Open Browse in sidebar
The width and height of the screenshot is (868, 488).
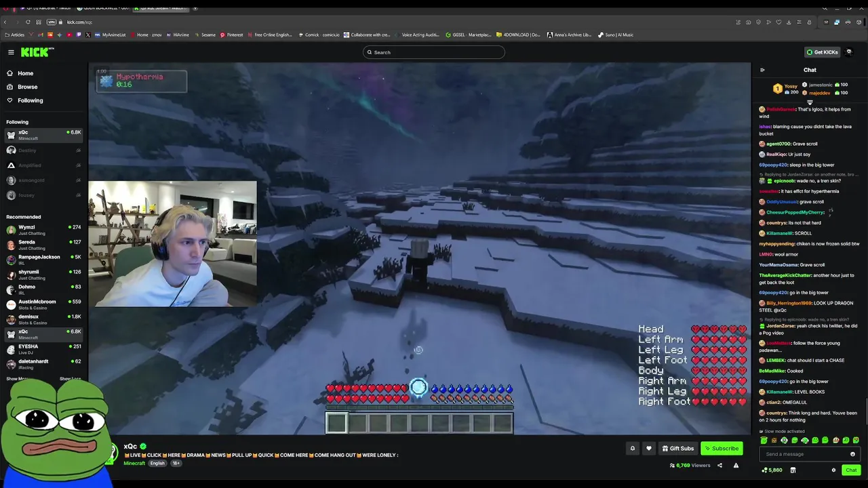pos(44,87)
